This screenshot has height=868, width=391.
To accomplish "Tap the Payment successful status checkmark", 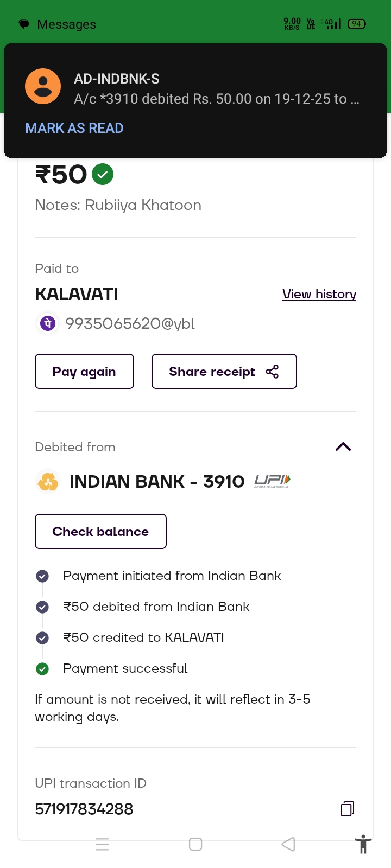I will tap(42, 669).
